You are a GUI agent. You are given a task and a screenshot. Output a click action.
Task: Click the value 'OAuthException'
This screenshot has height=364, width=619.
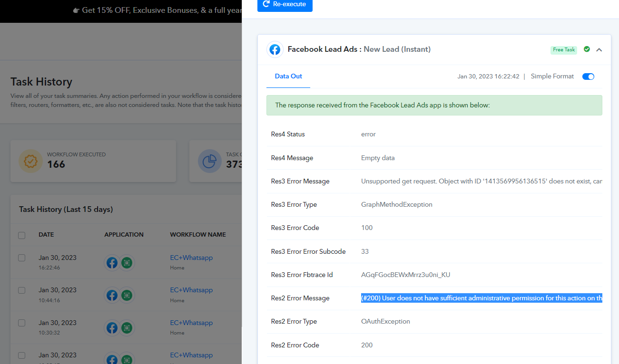coord(385,321)
